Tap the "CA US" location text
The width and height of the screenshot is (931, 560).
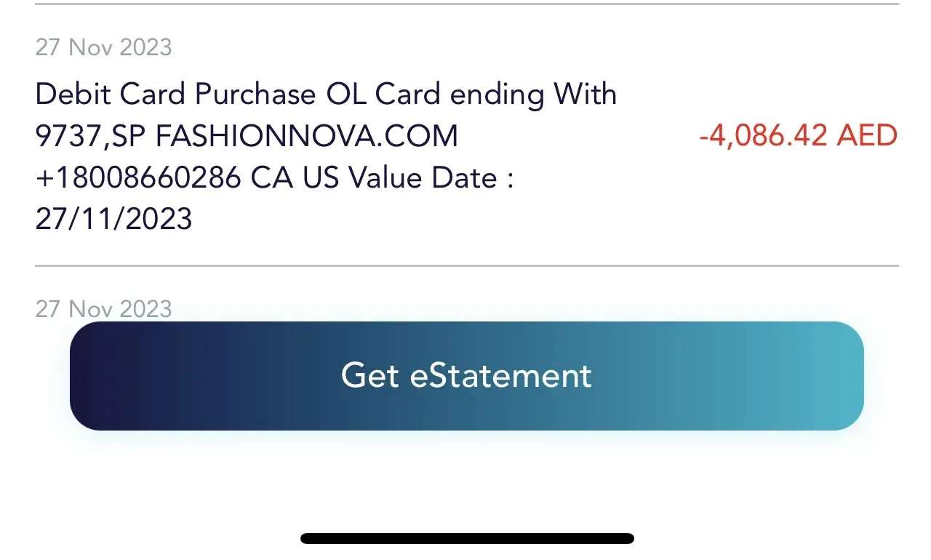(294, 177)
